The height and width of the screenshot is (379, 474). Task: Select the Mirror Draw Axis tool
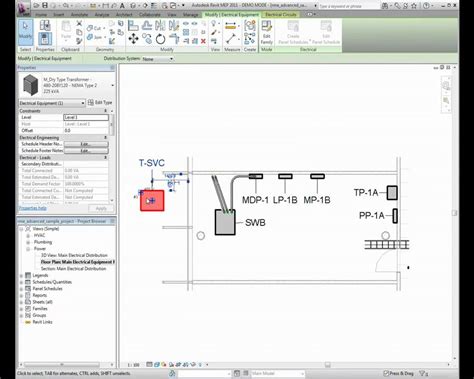click(174, 25)
